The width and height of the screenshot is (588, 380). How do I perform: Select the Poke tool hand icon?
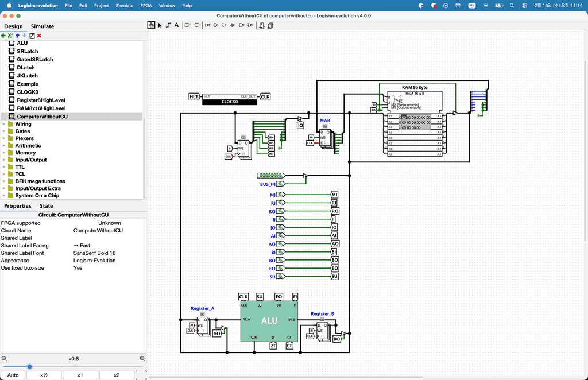[152, 25]
